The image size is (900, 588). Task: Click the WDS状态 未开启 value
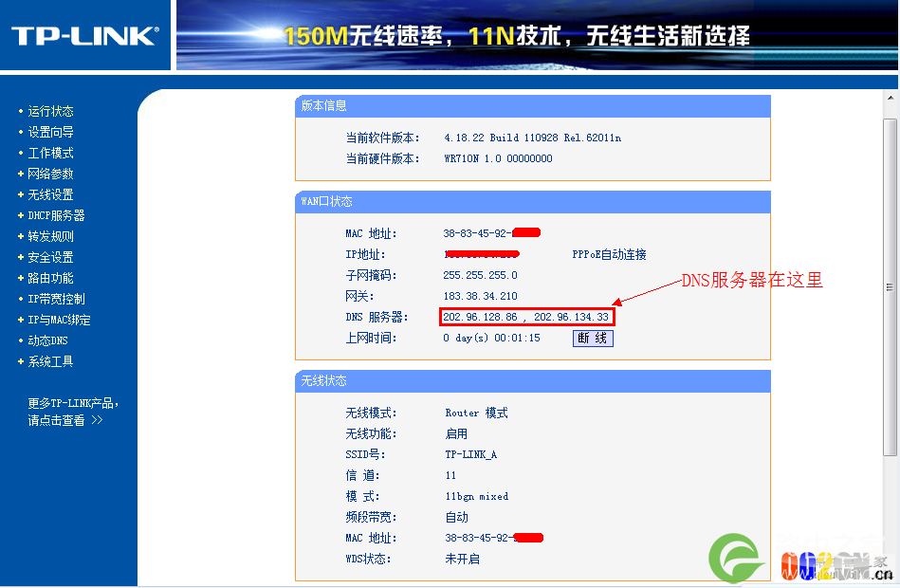[462, 560]
